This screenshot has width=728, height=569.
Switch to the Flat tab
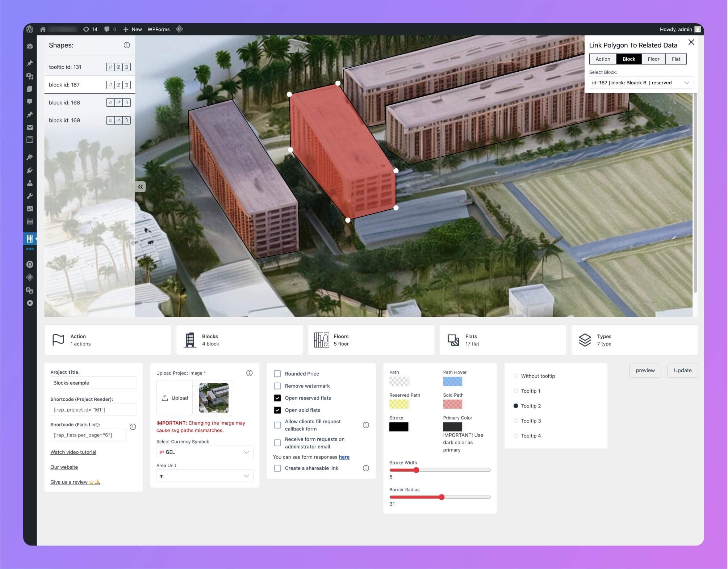coord(676,59)
